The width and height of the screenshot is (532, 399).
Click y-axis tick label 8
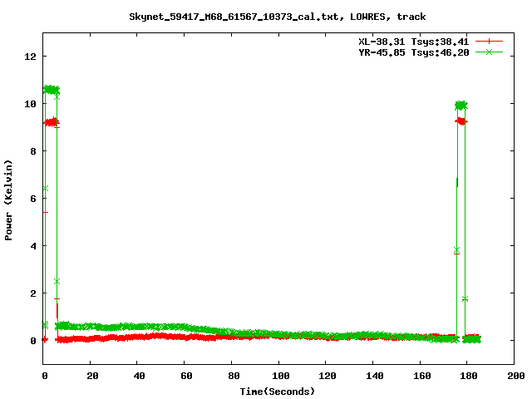point(33,151)
